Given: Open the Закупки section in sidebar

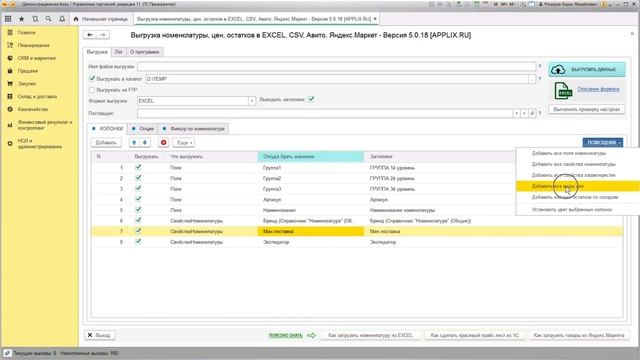Looking at the screenshot, I should [x=27, y=84].
